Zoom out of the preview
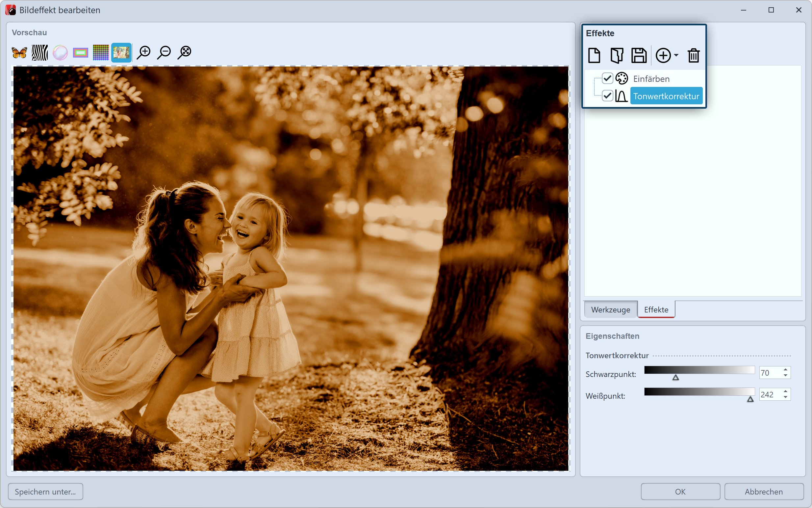Screen dimensions: 812x508 164,52
